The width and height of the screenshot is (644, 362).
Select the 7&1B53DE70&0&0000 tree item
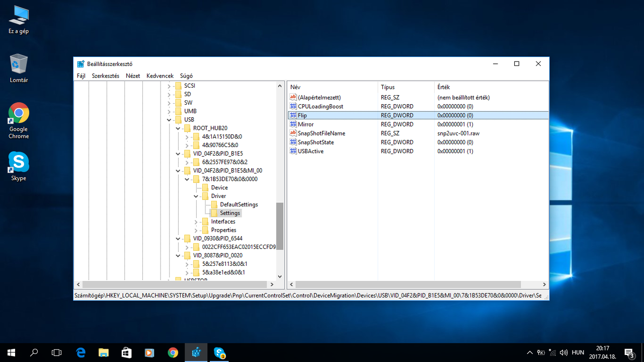coord(230,179)
